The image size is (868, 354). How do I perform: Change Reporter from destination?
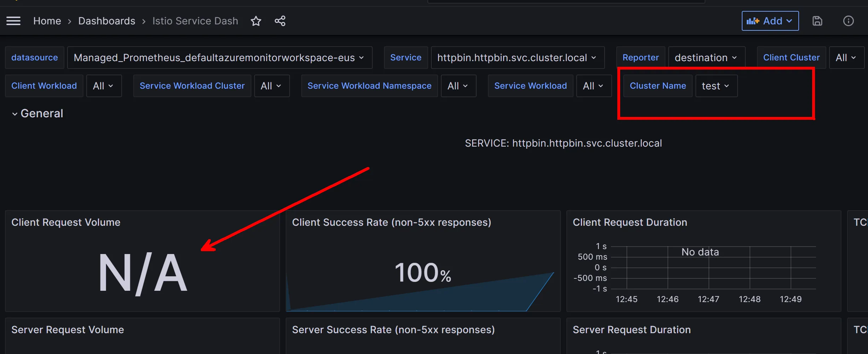[706, 58]
